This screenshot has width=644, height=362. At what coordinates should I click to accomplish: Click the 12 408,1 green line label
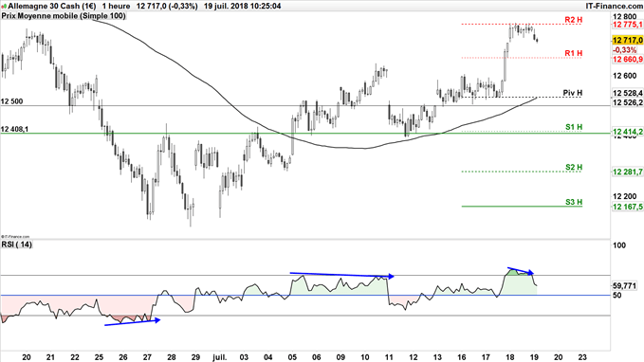point(15,130)
